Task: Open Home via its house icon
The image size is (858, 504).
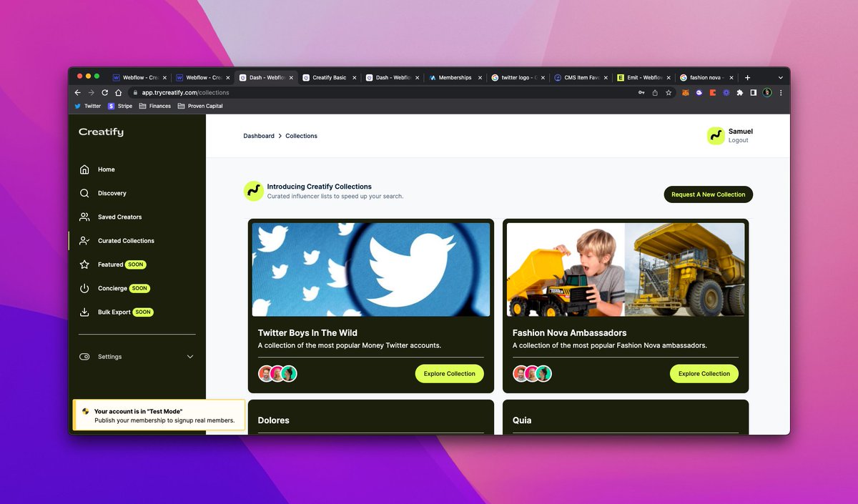Action: (x=84, y=169)
